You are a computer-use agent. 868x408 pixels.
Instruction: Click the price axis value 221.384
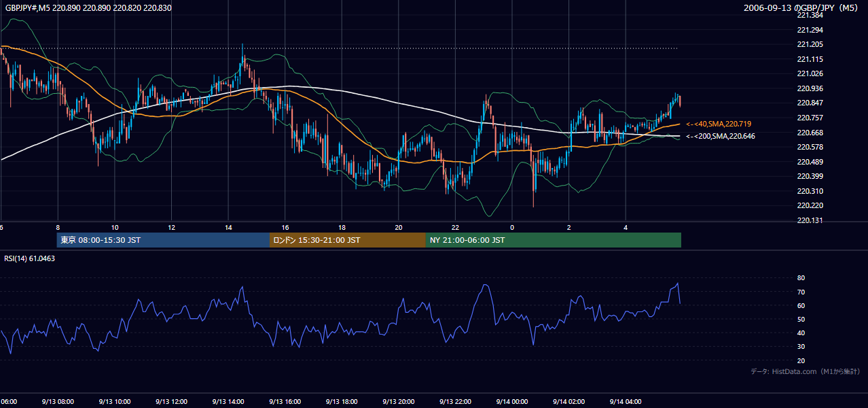810,15
